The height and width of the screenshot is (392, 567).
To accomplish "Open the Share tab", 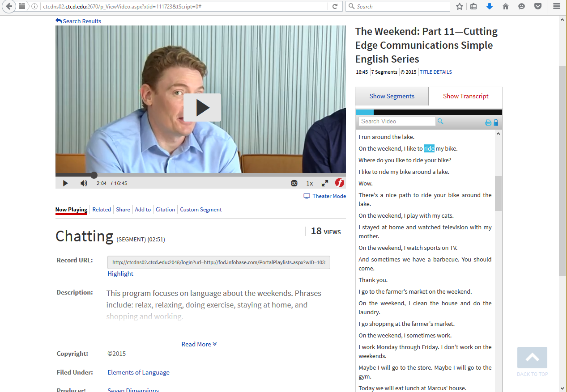I will coord(123,210).
